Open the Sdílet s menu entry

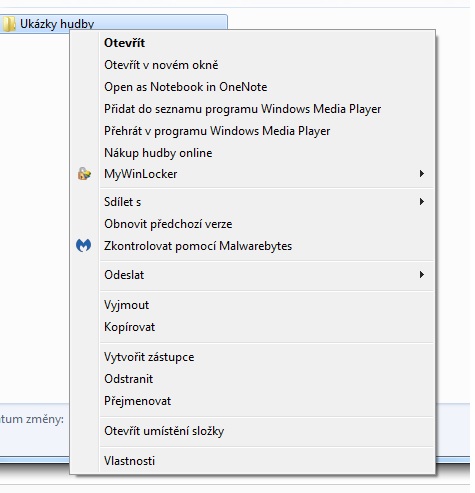(x=252, y=202)
